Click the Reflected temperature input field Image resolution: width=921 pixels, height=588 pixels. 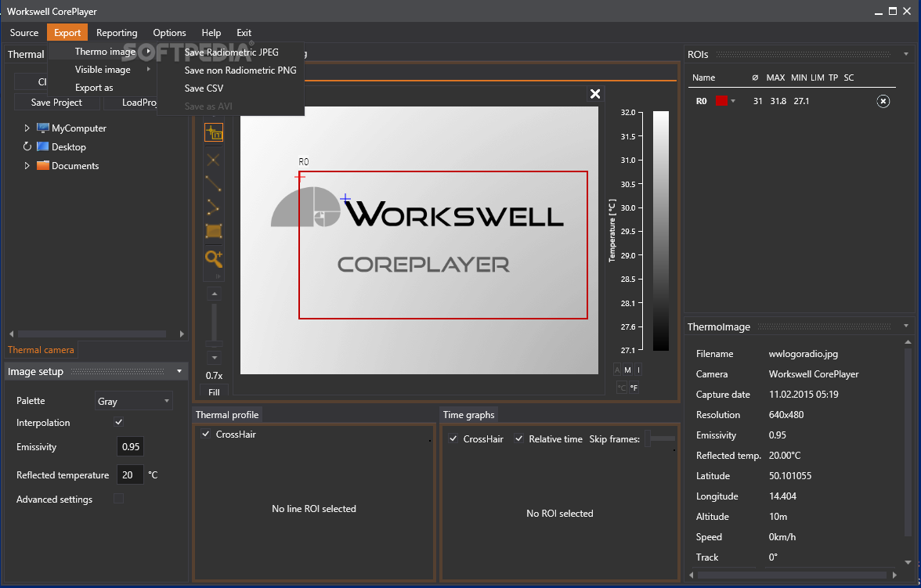point(130,474)
